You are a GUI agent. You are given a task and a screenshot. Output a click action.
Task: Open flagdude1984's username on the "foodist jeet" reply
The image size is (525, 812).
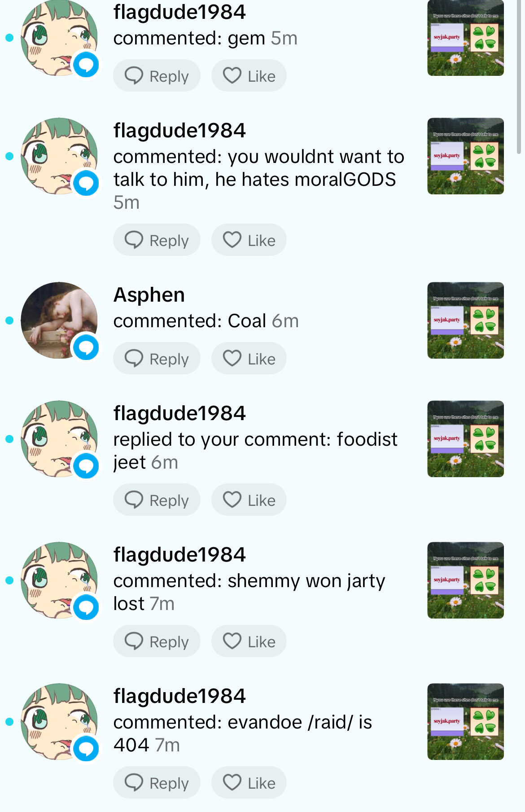[x=179, y=413]
